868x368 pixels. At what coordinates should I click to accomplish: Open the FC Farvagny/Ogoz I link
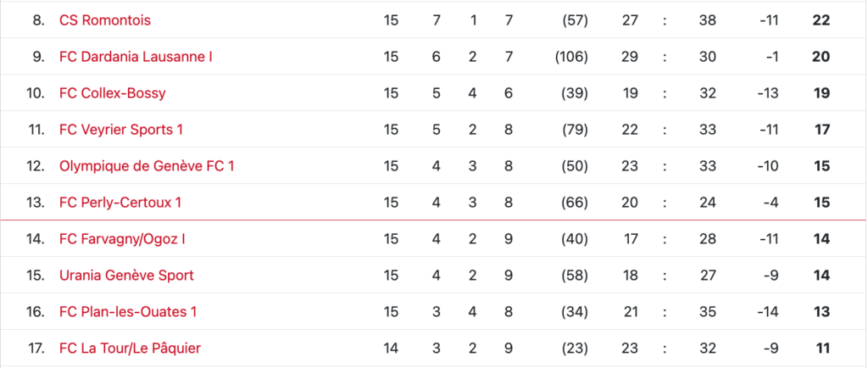122,239
